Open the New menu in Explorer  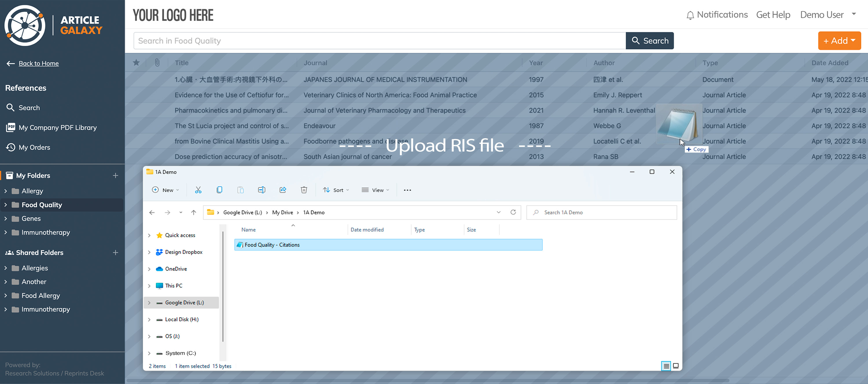click(x=165, y=190)
